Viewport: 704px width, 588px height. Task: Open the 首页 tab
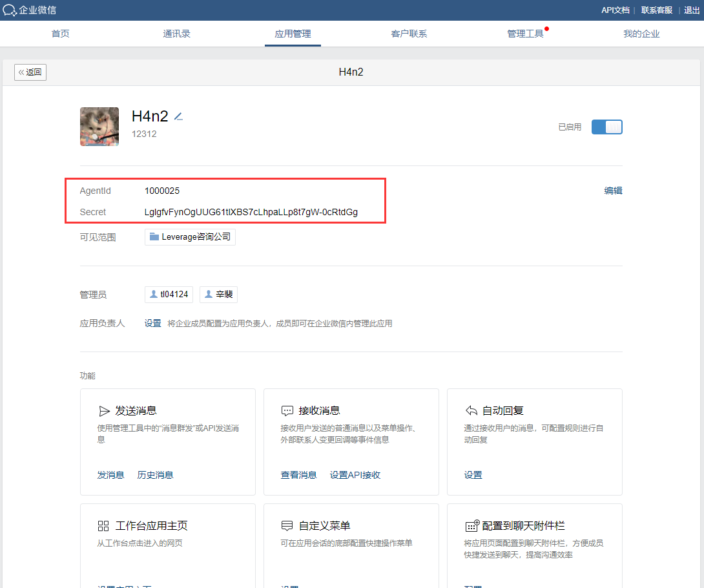point(61,34)
